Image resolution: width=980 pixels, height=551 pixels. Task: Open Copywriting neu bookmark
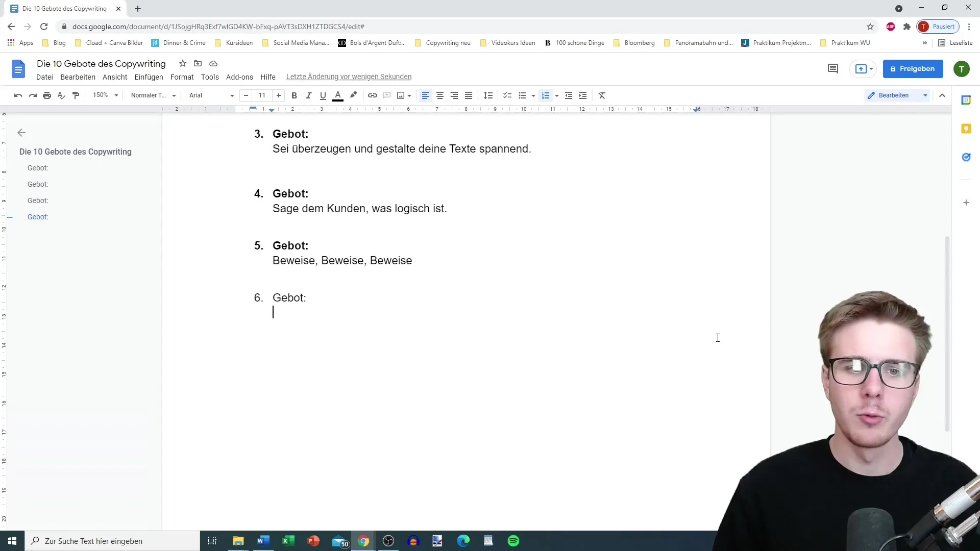coord(443,43)
